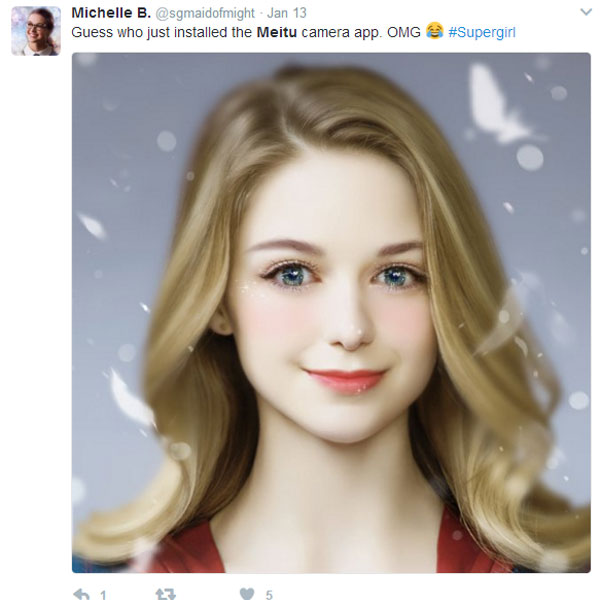Click the bold Meitu keyword
Screen dimensions: 600x600
(277, 32)
